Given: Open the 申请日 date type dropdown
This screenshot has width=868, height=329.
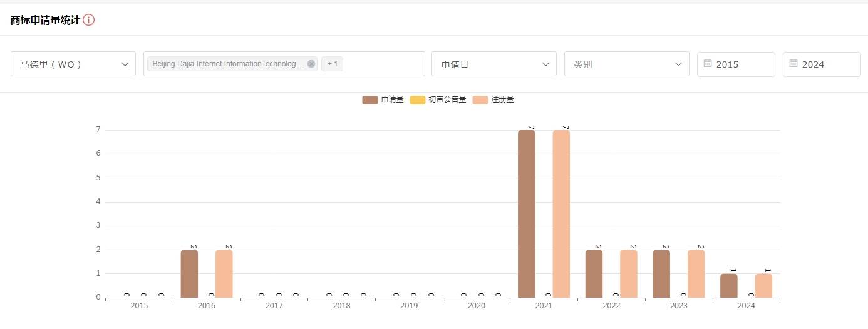Looking at the screenshot, I should click(493, 64).
